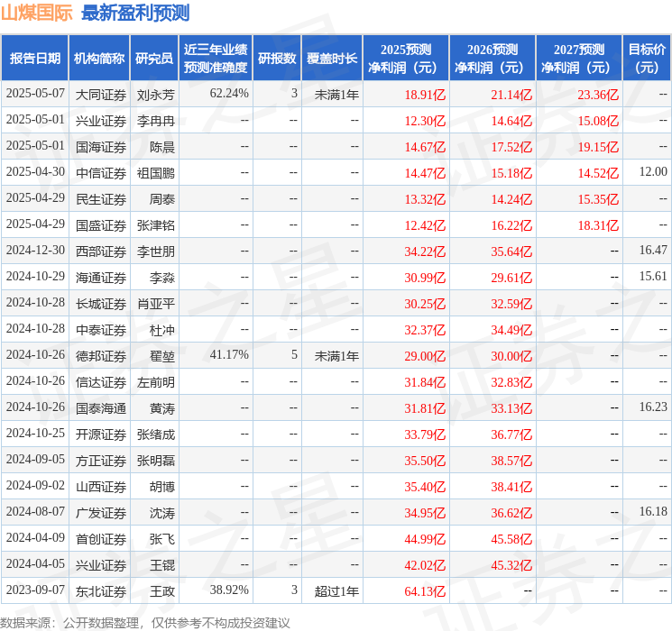672x631 pixels.
Task: Click the analyst name 胡博
Action: (x=162, y=487)
